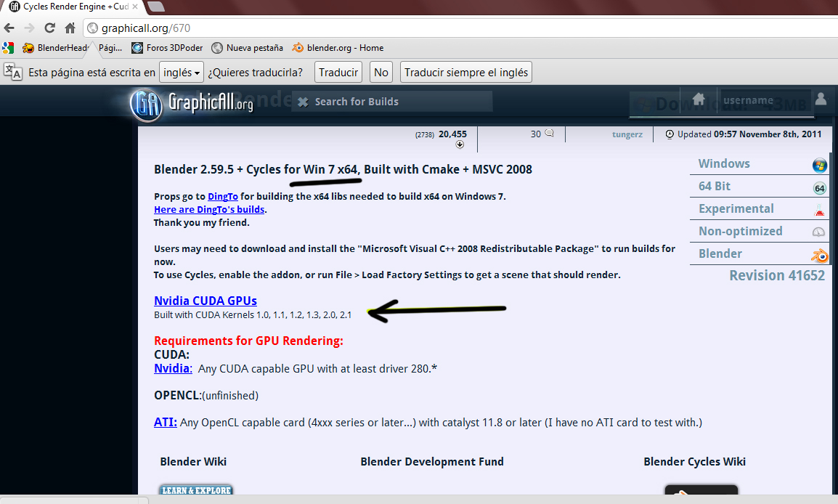Click the Traducir button
This screenshot has height=504, width=838.
[338, 72]
